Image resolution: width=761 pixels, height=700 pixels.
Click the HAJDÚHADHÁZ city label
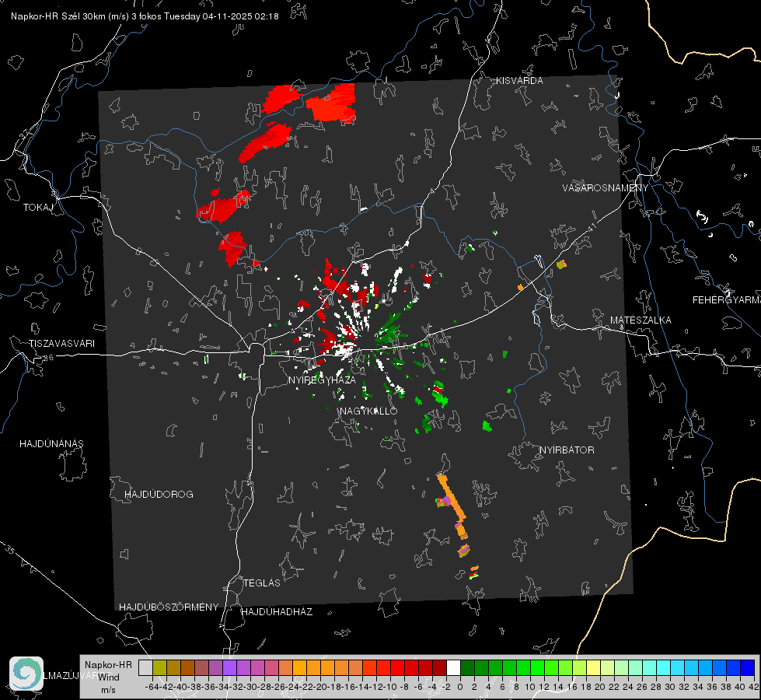pos(277,612)
